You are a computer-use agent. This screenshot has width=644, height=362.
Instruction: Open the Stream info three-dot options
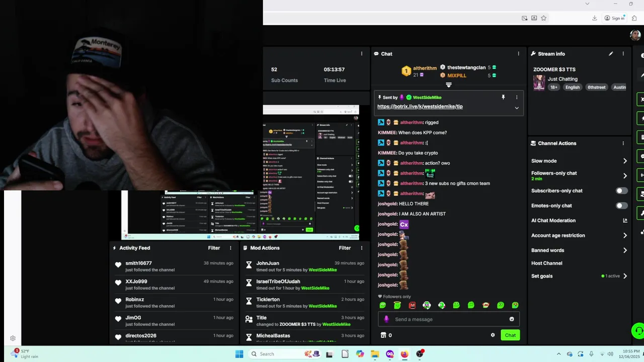tap(623, 54)
